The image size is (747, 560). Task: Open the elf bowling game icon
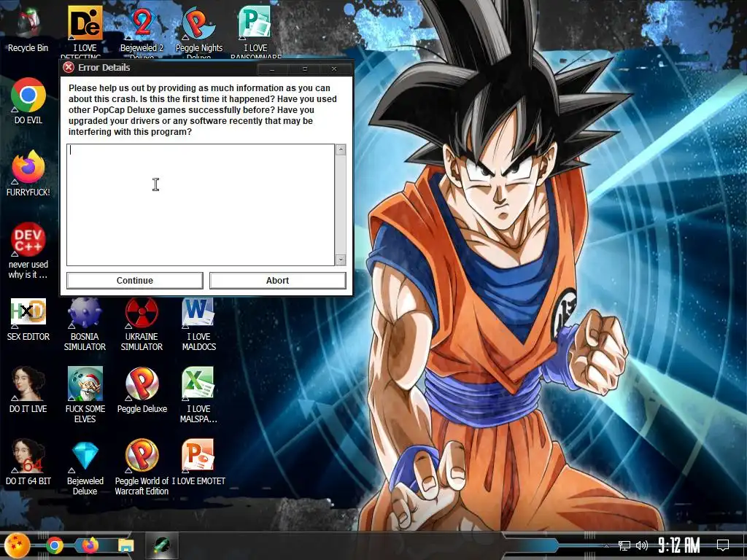[x=85, y=384]
